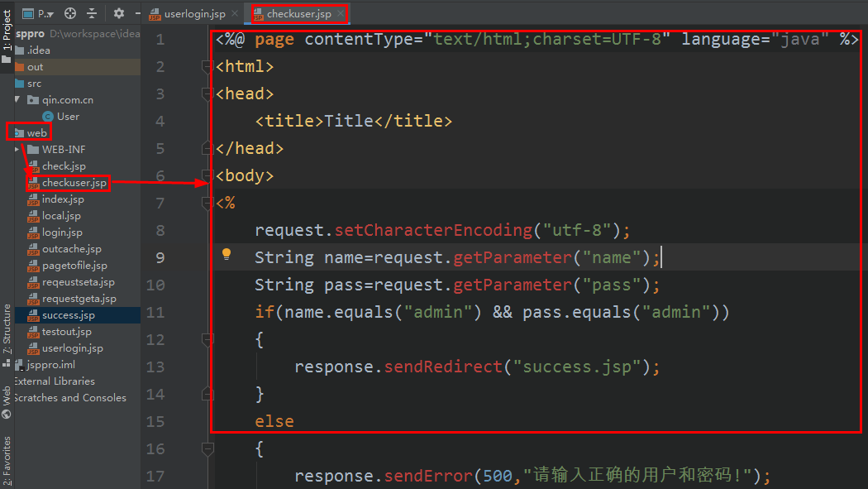Collapse the qin.com.cn package
Image resolution: width=868 pixels, height=489 pixels.
[17, 99]
